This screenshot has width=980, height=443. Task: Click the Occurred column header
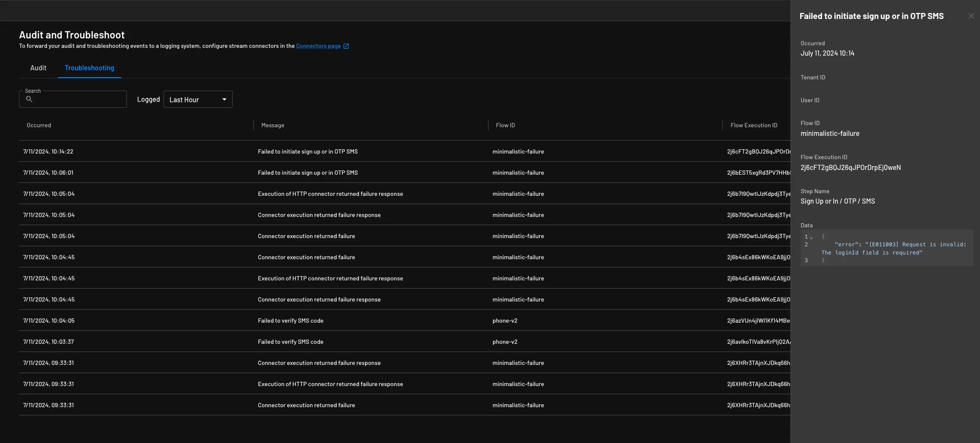pyautogui.click(x=39, y=125)
